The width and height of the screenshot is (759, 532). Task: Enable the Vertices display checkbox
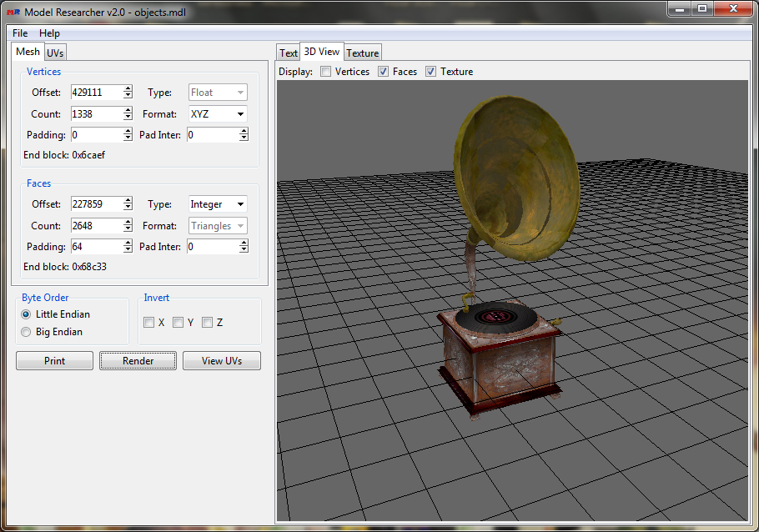326,72
